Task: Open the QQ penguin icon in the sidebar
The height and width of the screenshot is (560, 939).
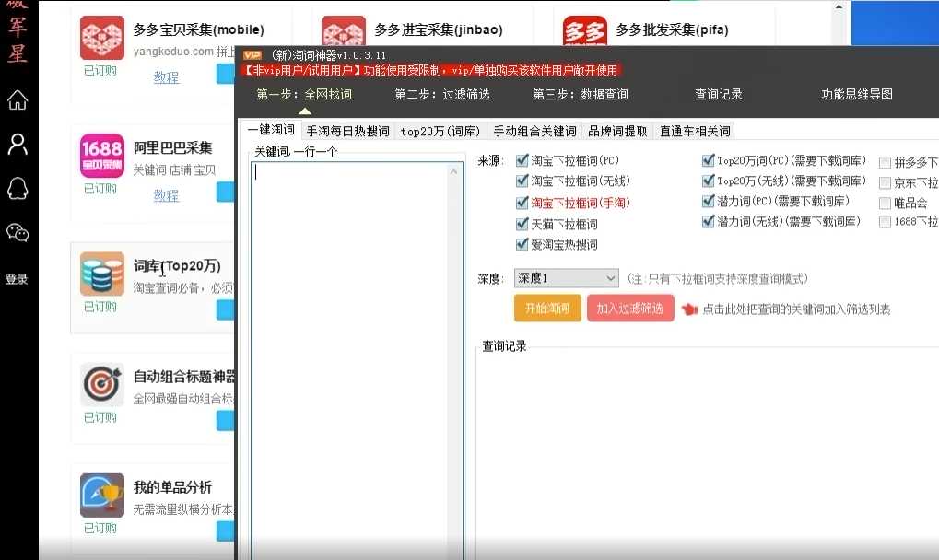Action: point(18,189)
